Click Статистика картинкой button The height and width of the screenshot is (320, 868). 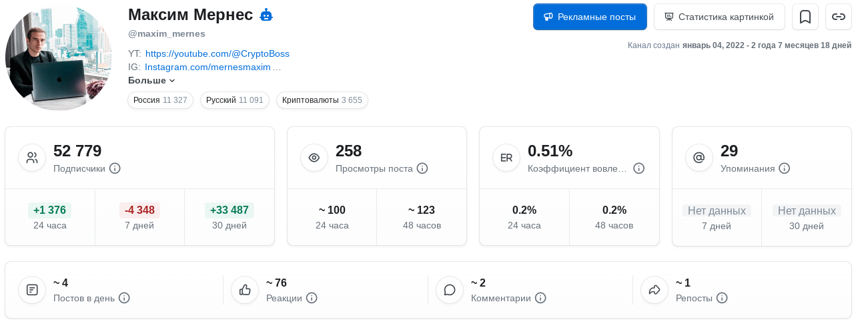tap(719, 17)
